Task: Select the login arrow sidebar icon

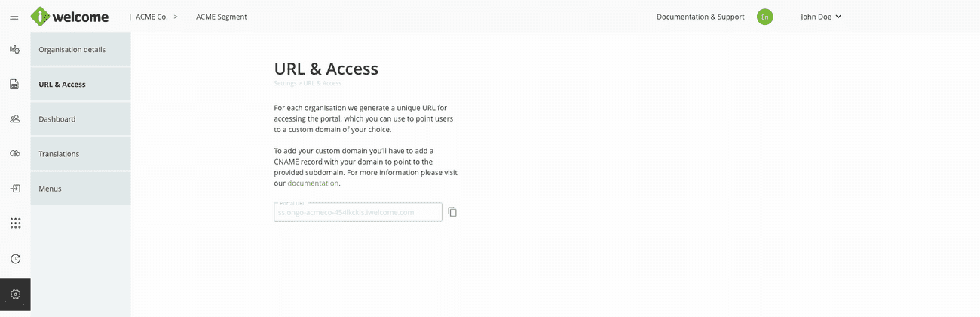Action: pyautogui.click(x=15, y=189)
